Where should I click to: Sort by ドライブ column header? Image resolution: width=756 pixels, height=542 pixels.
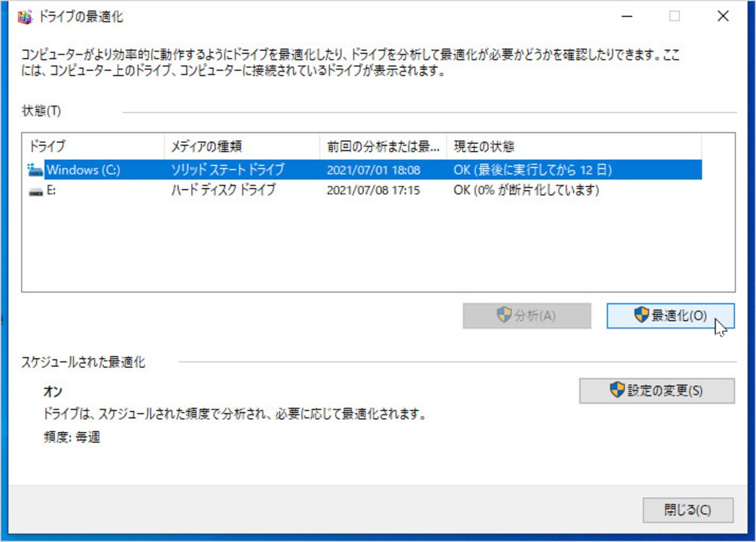[93, 147]
